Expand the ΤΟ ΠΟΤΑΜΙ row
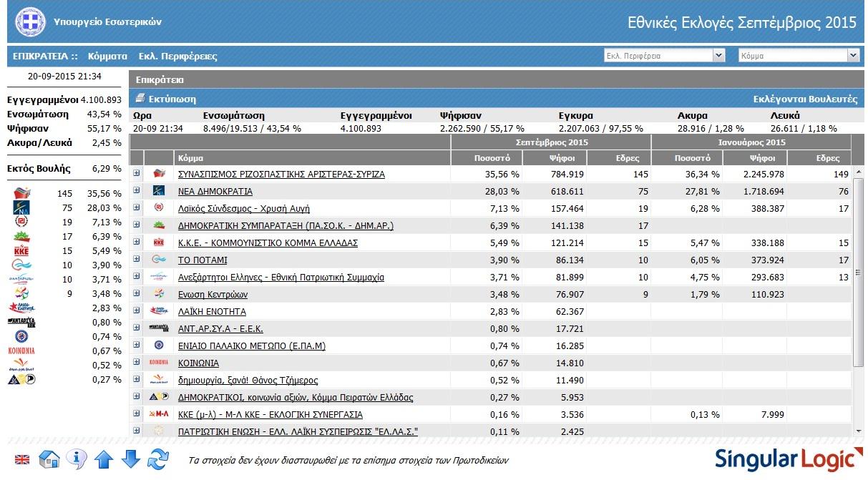This screenshot has width=868, height=480. point(136,259)
